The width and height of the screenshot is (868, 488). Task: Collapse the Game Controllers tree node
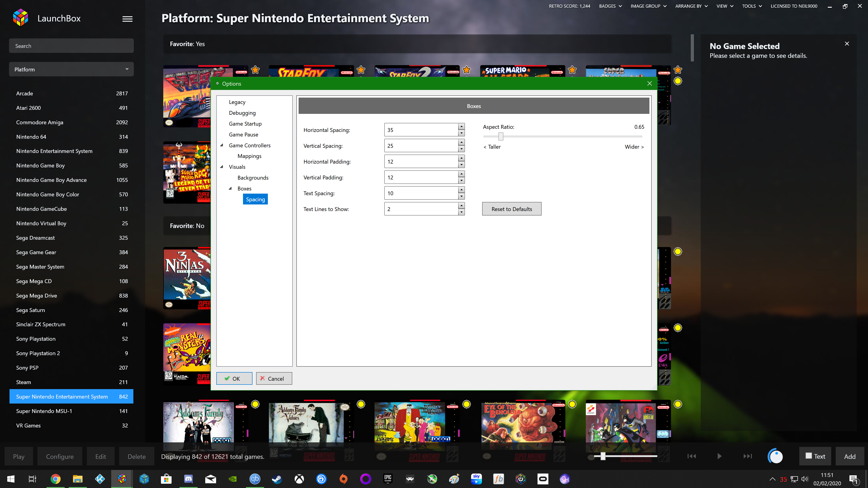click(x=222, y=145)
